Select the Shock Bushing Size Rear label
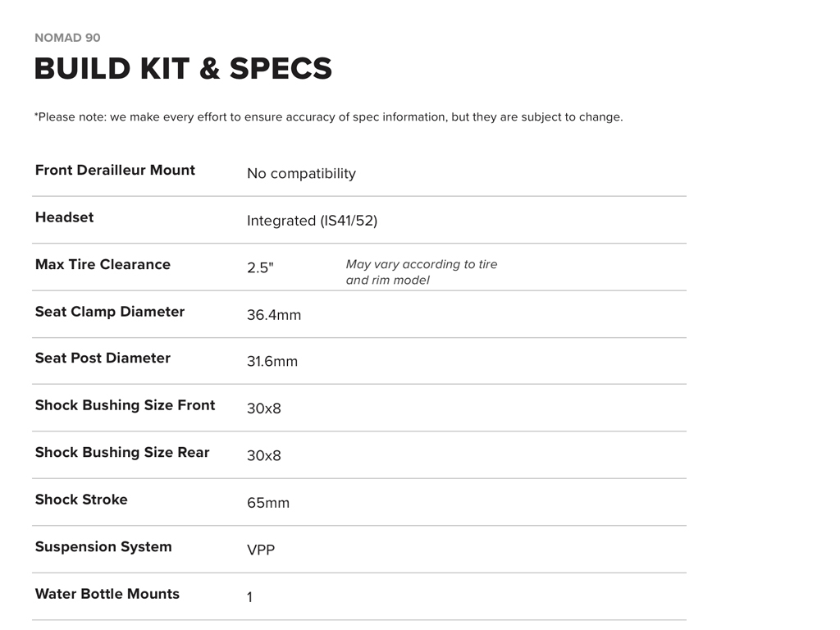The height and width of the screenshot is (630, 840). click(122, 453)
